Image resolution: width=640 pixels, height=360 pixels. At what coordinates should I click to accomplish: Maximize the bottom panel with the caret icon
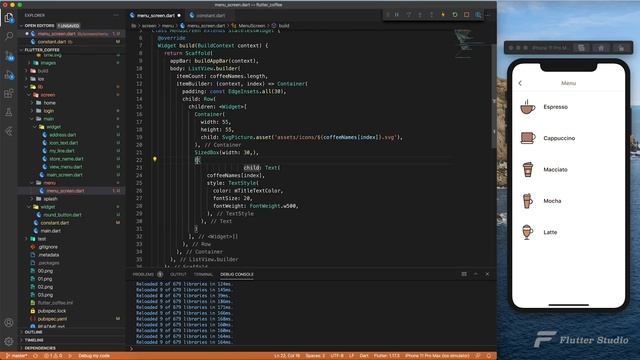click(x=476, y=274)
